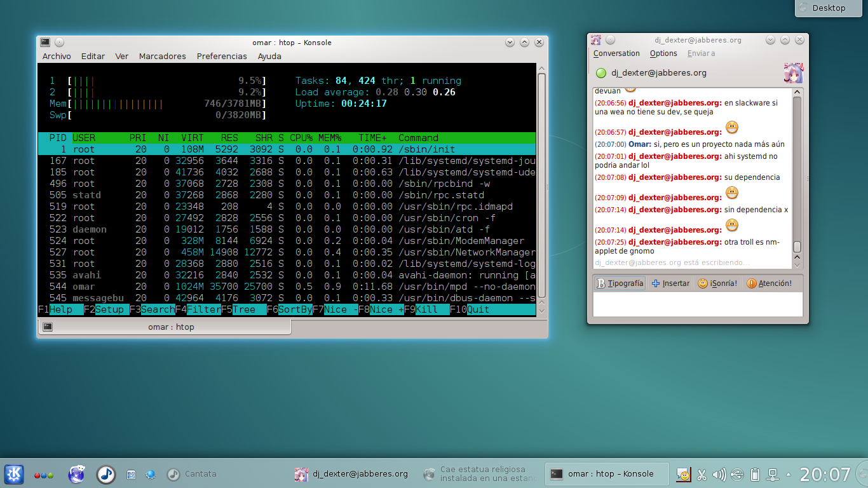The height and width of the screenshot is (488, 868).
Task: Click Konsole tab's terminal icon
Action: pyautogui.click(x=48, y=327)
